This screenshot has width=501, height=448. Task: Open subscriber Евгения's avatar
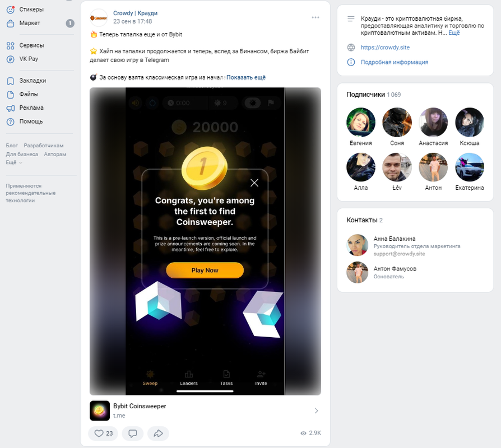click(x=361, y=122)
